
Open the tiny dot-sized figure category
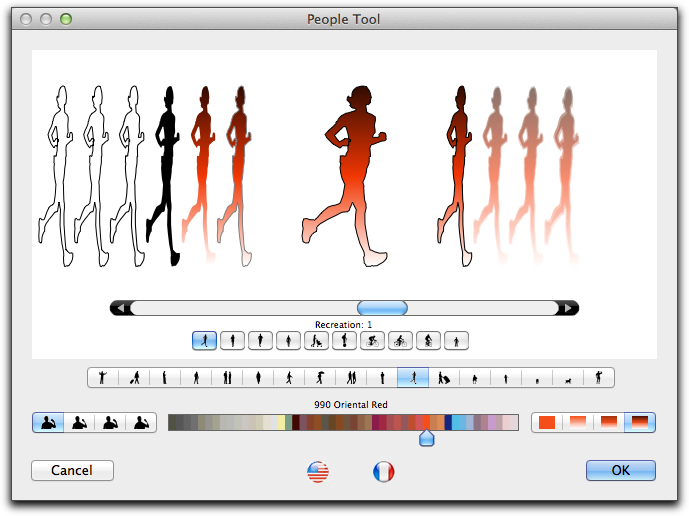[537, 378]
